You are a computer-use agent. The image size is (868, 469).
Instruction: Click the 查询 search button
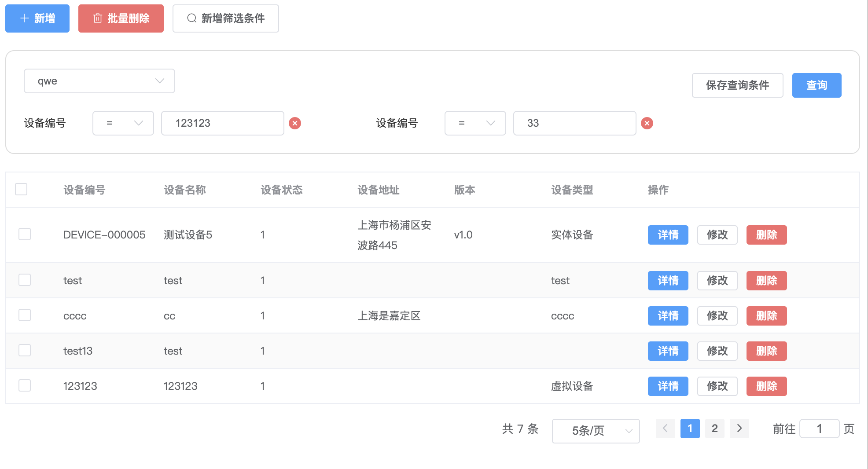(x=817, y=85)
